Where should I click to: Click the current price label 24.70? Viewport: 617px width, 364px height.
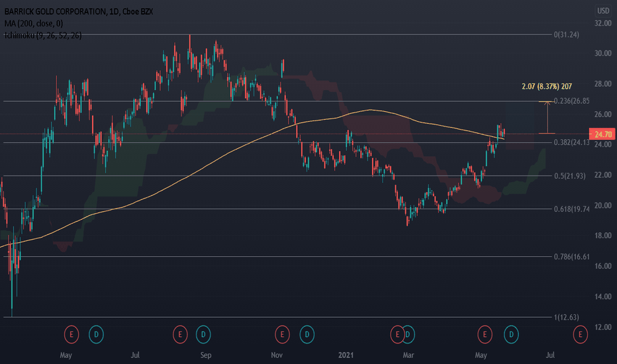click(x=602, y=134)
